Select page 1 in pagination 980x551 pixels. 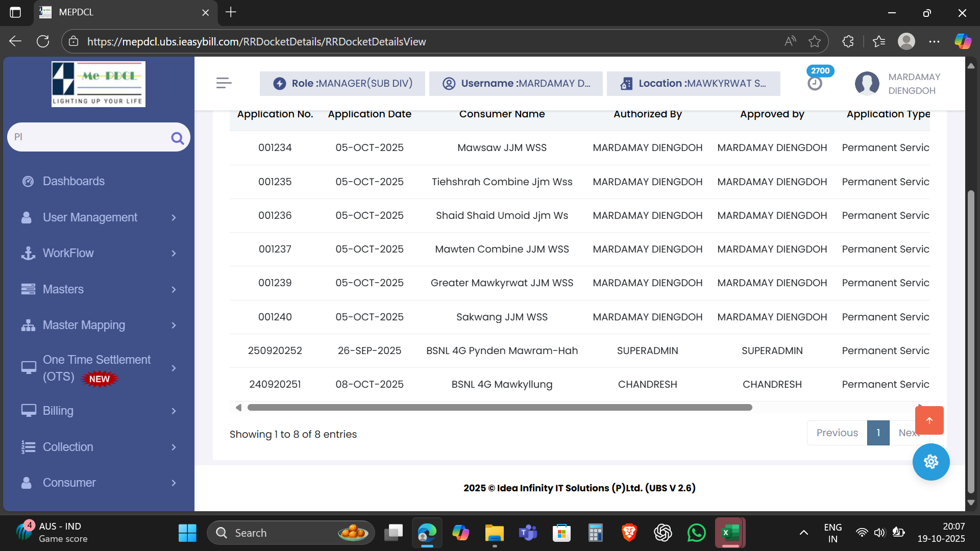tap(878, 433)
